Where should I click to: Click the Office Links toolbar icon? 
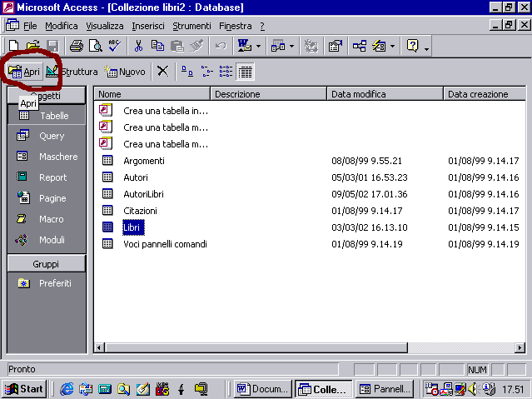click(x=244, y=46)
